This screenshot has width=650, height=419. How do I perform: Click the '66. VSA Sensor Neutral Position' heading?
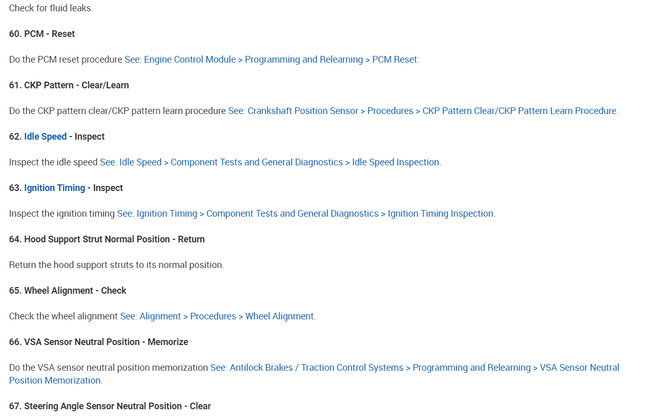(98, 342)
